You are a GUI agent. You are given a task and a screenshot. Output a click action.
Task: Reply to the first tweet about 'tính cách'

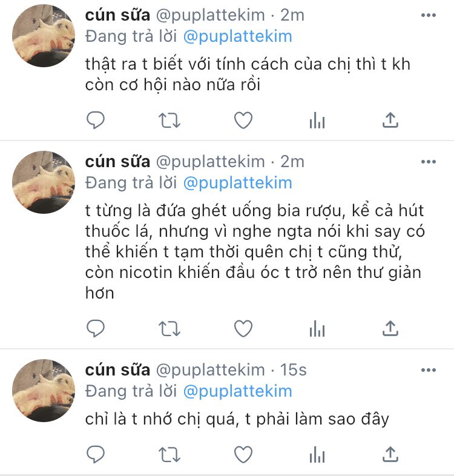pyautogui.click(x=96, y=120)
